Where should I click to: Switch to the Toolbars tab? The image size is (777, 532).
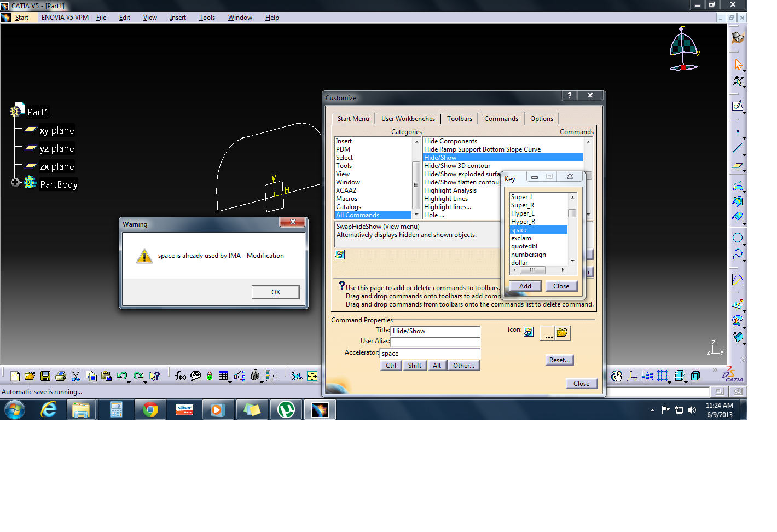coord(460,119)
